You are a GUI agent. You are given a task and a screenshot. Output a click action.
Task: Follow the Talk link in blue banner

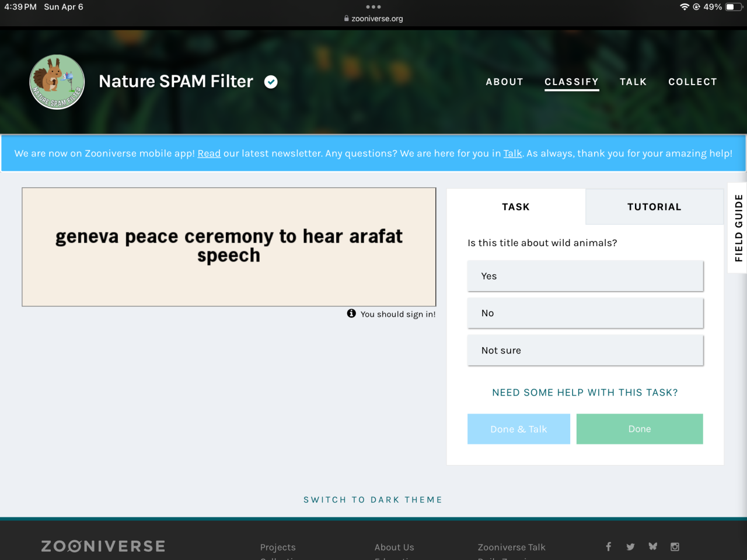coord(513,153)
